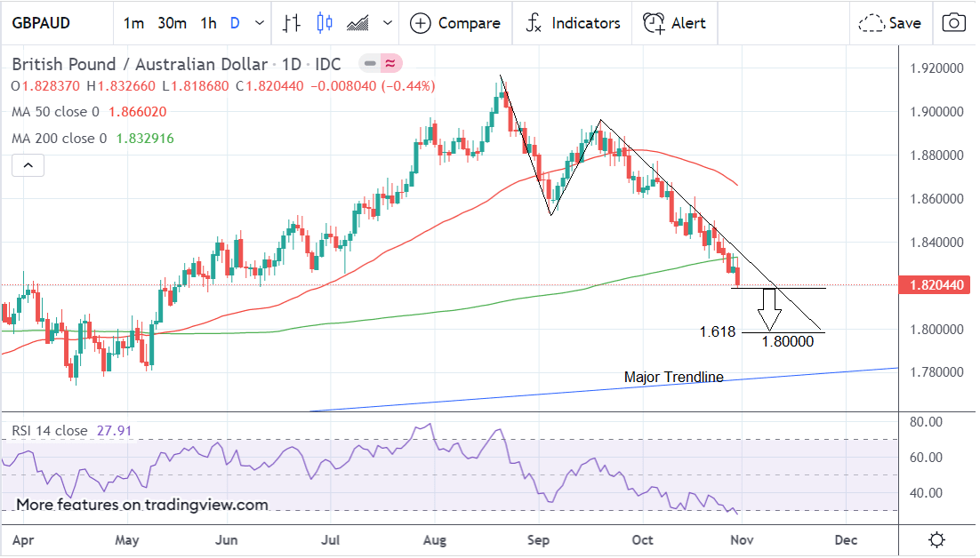Click the Indicators fx icon
Viewport: 980px width, 558px height.
point(534,23)
